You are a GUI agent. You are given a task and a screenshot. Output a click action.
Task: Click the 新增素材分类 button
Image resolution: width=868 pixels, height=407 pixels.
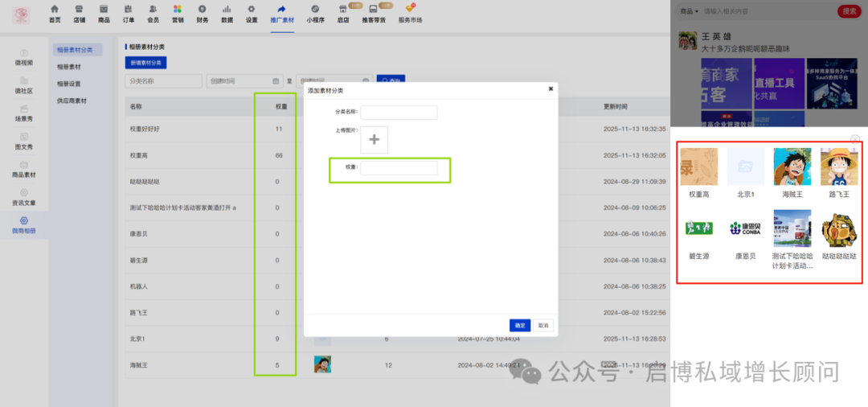[145, 63]
